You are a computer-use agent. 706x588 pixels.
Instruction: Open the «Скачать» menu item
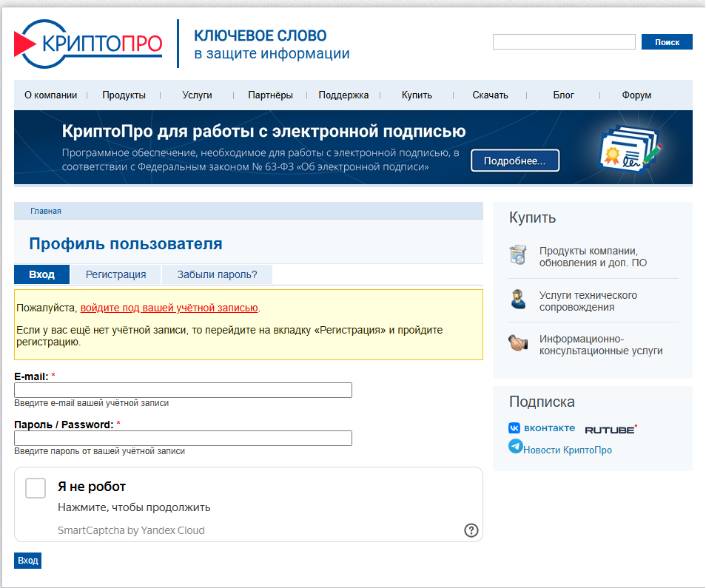click(x=490, y=95)
